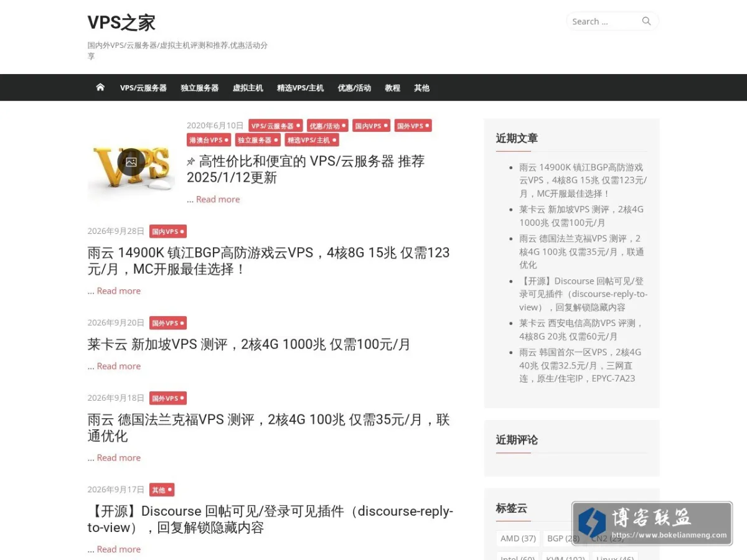Open 虚拟主机 navigation menu item

(248, 88)
